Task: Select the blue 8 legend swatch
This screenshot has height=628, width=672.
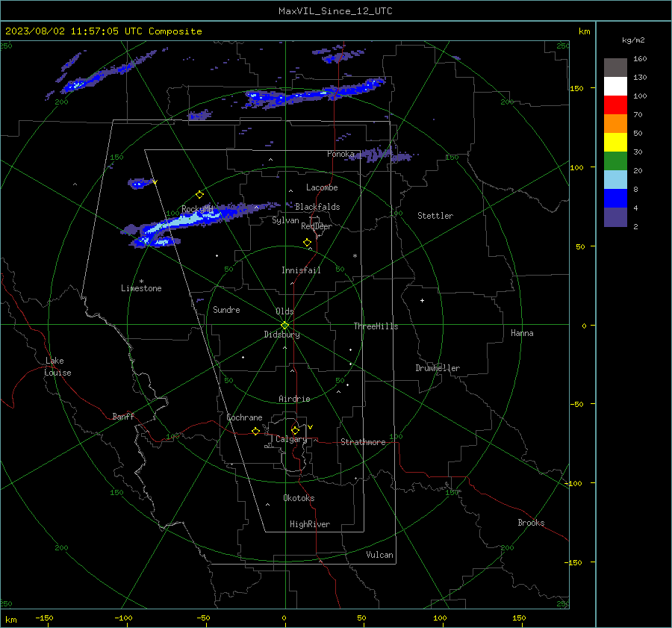Action: (615, 199)
